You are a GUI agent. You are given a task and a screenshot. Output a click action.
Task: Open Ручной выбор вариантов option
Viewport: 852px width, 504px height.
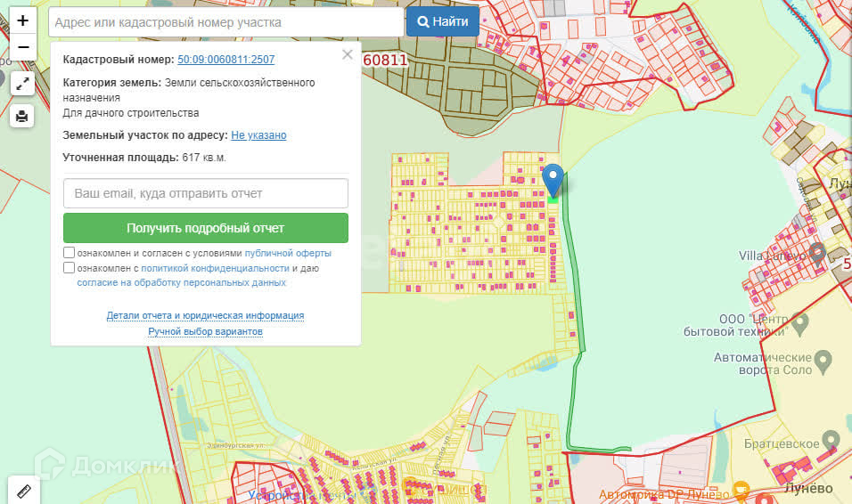pos(205,331)
